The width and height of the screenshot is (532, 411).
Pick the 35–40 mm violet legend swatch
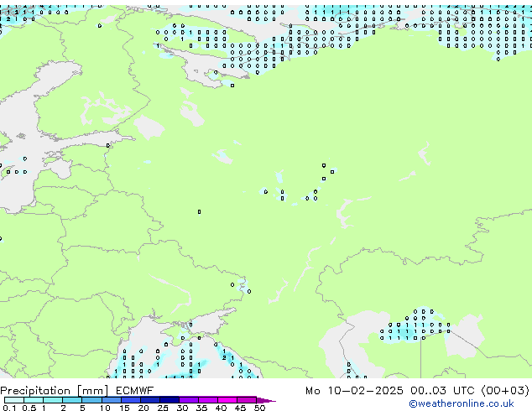(x=208, y=400)
